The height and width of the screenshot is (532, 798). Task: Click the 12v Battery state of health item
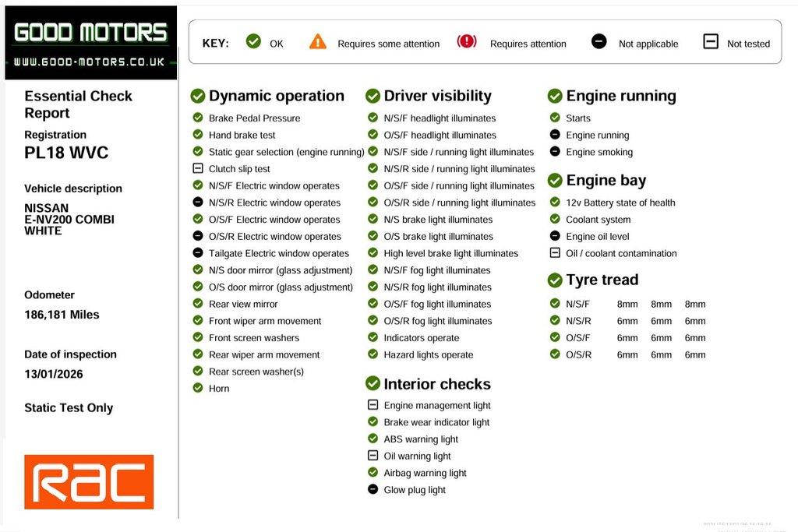point(620,203)
